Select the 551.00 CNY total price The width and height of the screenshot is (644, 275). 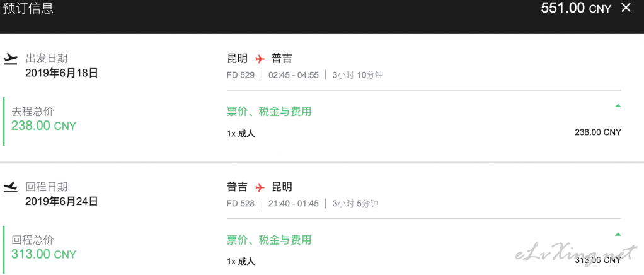576,8
